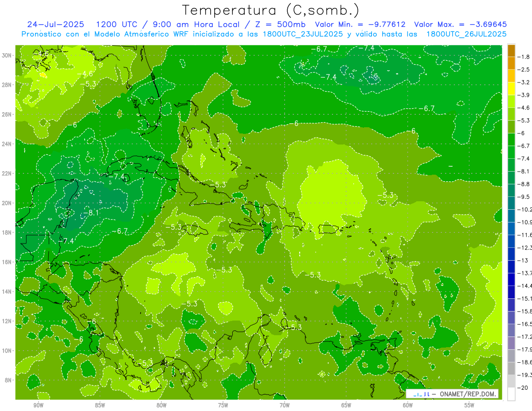Click the 90W longitude axis label
Viewport: 532px width, 411px height.
pyautogui.click(x=38, y=405)
